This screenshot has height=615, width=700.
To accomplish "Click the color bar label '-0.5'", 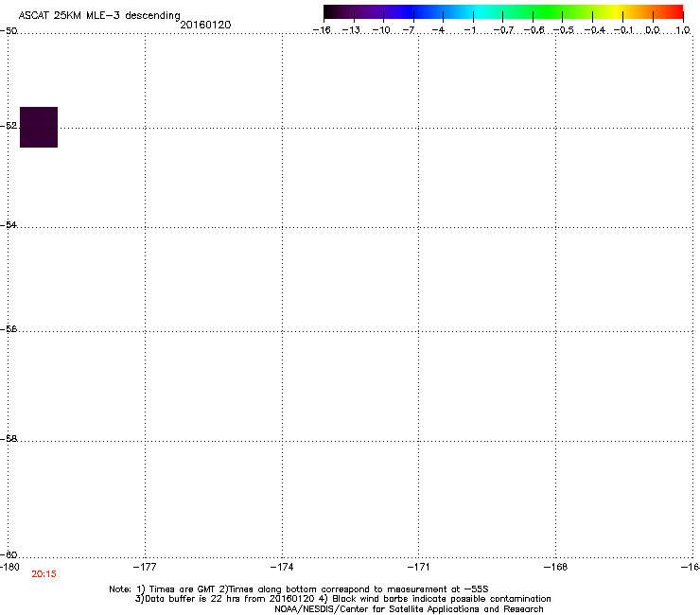I will pos(564,30).
